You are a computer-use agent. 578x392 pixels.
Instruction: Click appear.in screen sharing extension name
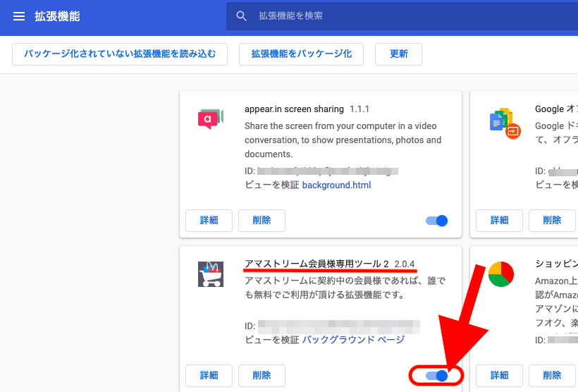294,109
